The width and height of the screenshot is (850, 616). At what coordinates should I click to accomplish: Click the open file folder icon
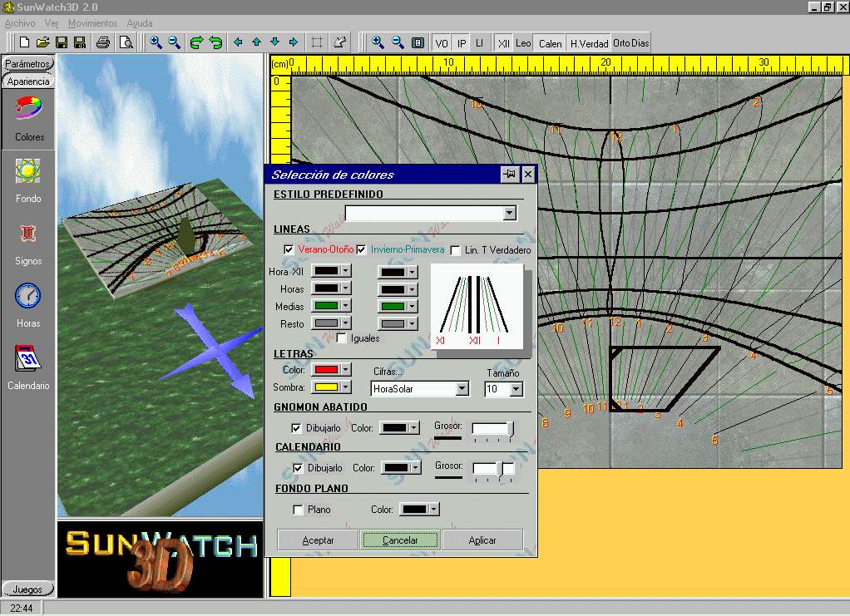click(43, 42)
